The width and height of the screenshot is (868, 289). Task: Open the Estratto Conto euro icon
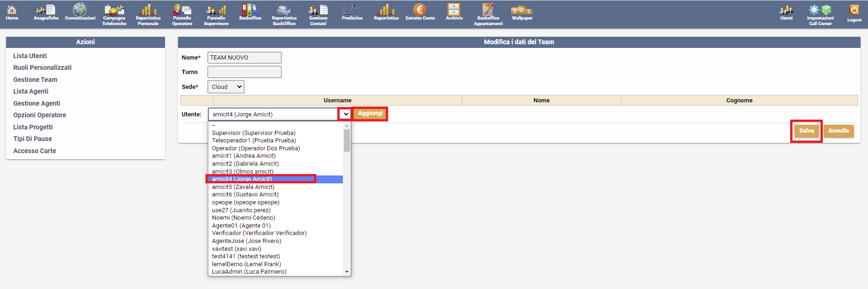coord(420,13)
